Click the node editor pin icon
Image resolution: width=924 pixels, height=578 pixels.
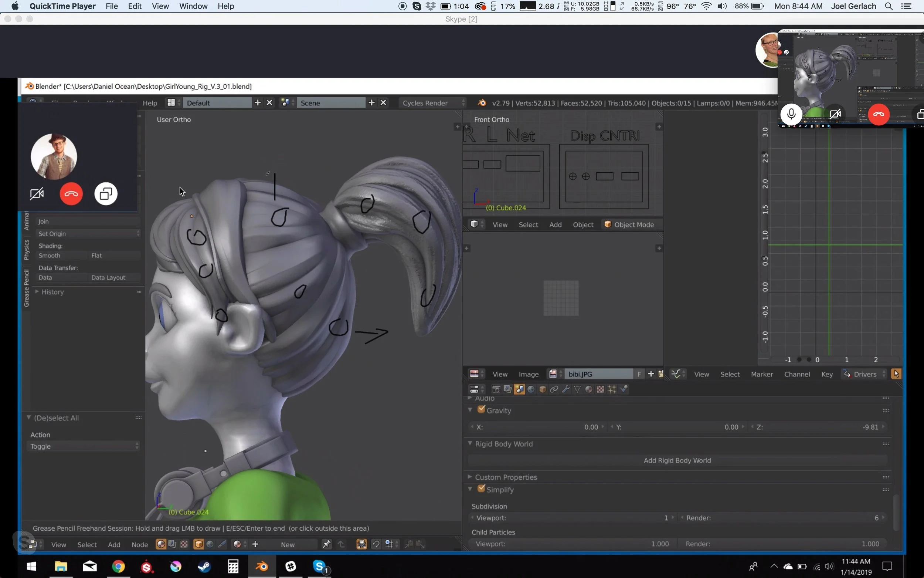(327, 544)
